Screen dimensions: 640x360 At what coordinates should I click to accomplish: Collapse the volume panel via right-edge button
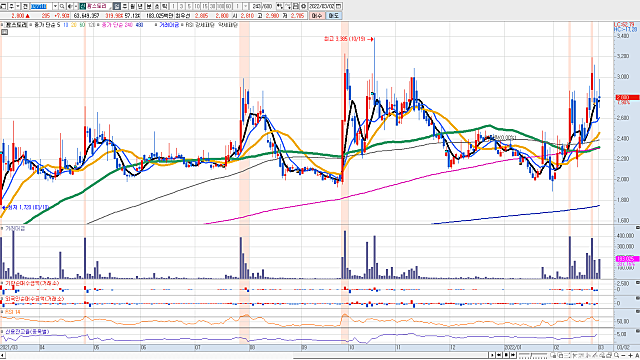638,227
